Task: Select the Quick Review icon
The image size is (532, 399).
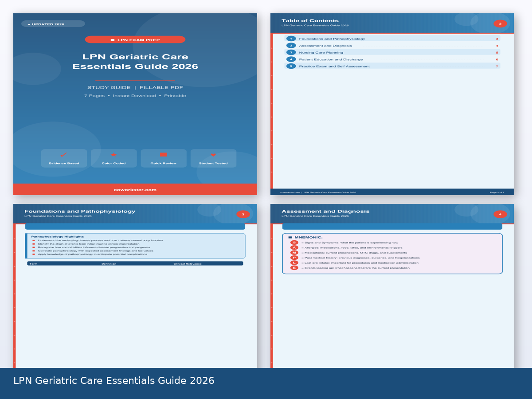Action: point(163,156)
